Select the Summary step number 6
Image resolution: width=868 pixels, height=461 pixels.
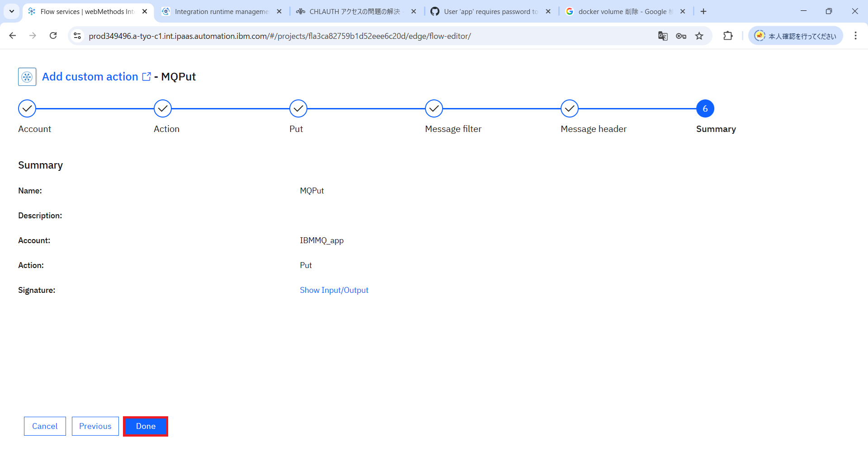click(x=705, y=108)
